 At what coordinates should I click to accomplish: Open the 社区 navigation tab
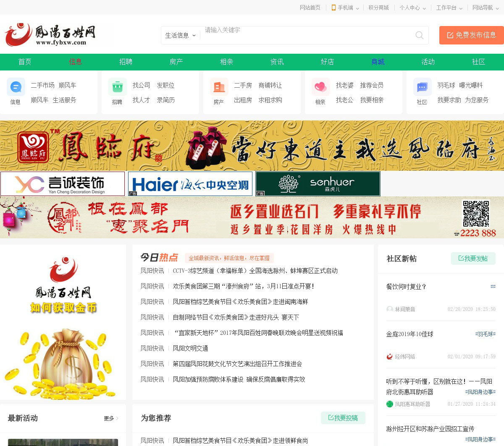tap(478, 62)
